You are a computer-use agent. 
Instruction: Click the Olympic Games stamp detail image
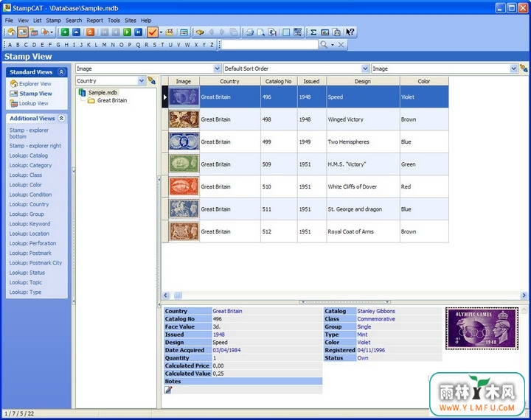[x=482, y=329]
